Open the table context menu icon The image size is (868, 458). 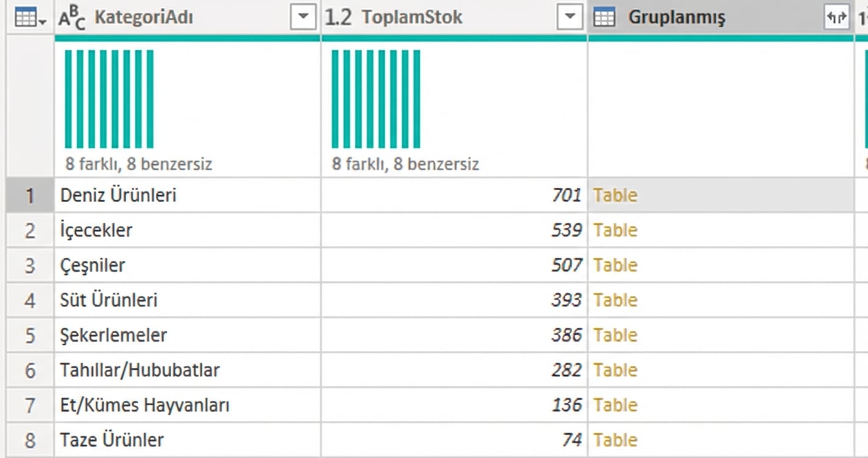(x=23, y=17)
